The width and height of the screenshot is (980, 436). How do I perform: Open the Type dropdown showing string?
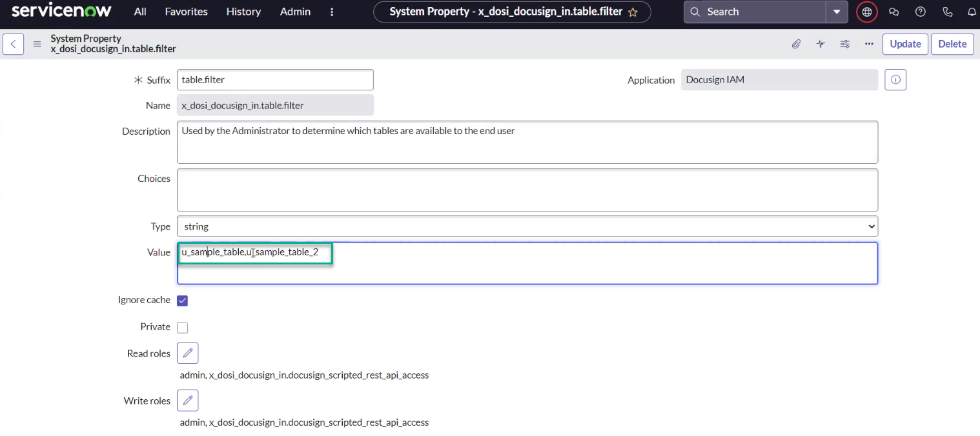tap(527, 226)
